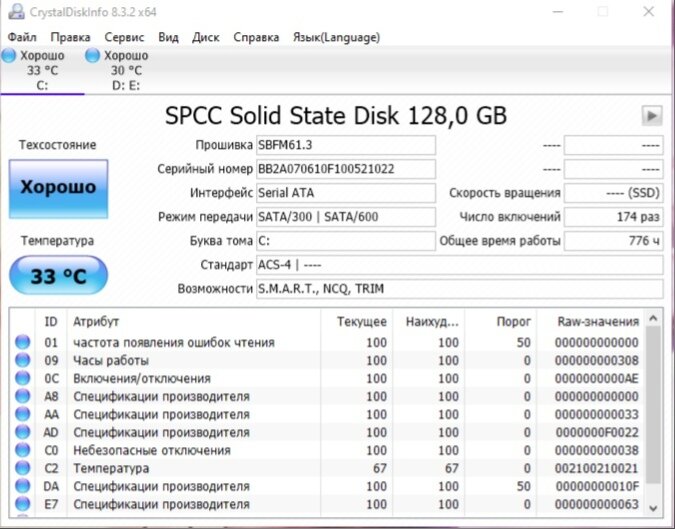The height and width of the screenshot is (529, 675).
Task: Click scroll up arrow of attribute list
Action: point(653,319)
